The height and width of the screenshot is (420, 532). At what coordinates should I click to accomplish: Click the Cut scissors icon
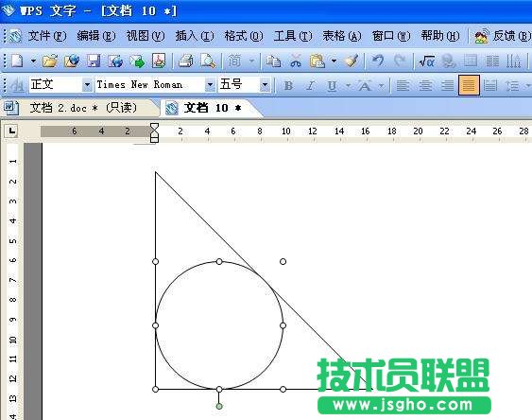pyautogui.click(x=296, y=61)
